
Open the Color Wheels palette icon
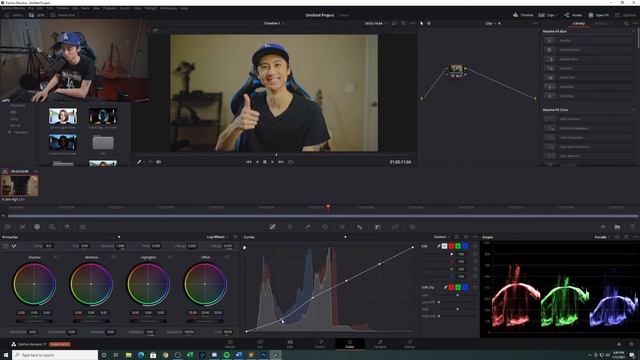click(x=37, y=227)
